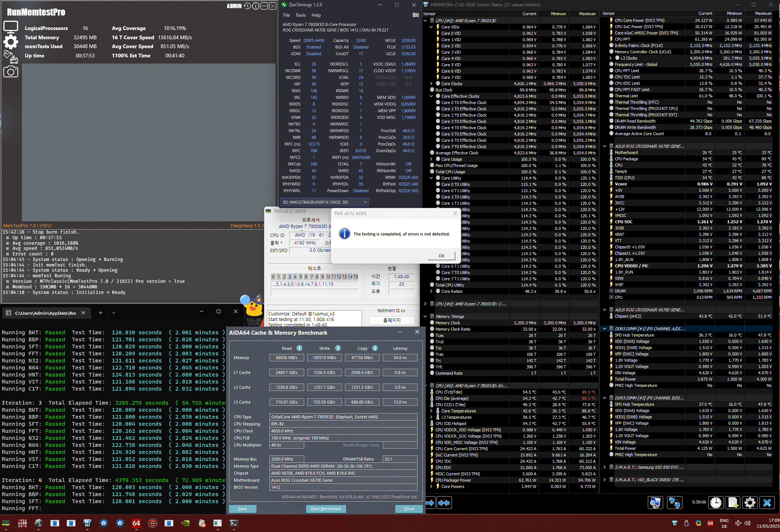Click ENG DE language indicator in tray

[724, 523]
